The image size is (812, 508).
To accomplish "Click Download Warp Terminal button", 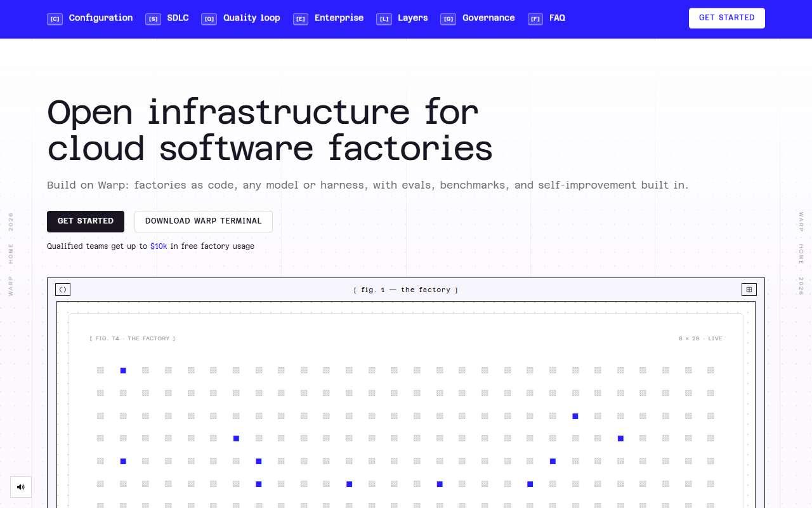I will (x=204, y=222).
